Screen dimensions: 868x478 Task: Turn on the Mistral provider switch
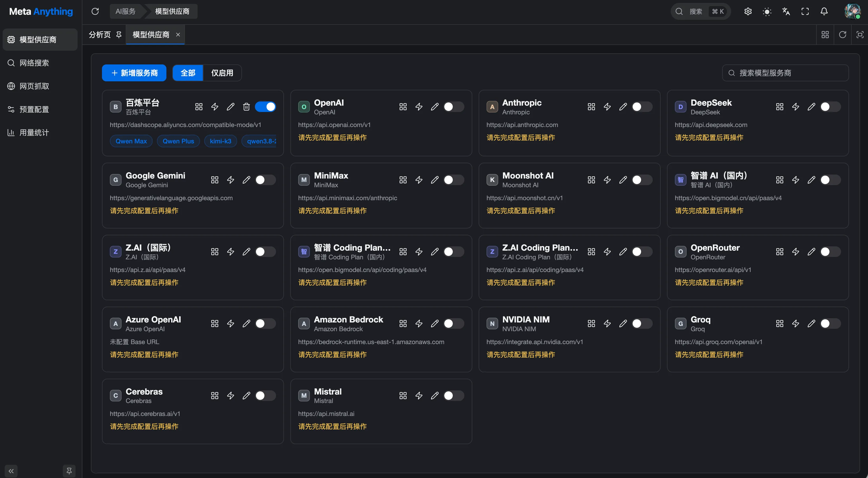coord(454,395)
